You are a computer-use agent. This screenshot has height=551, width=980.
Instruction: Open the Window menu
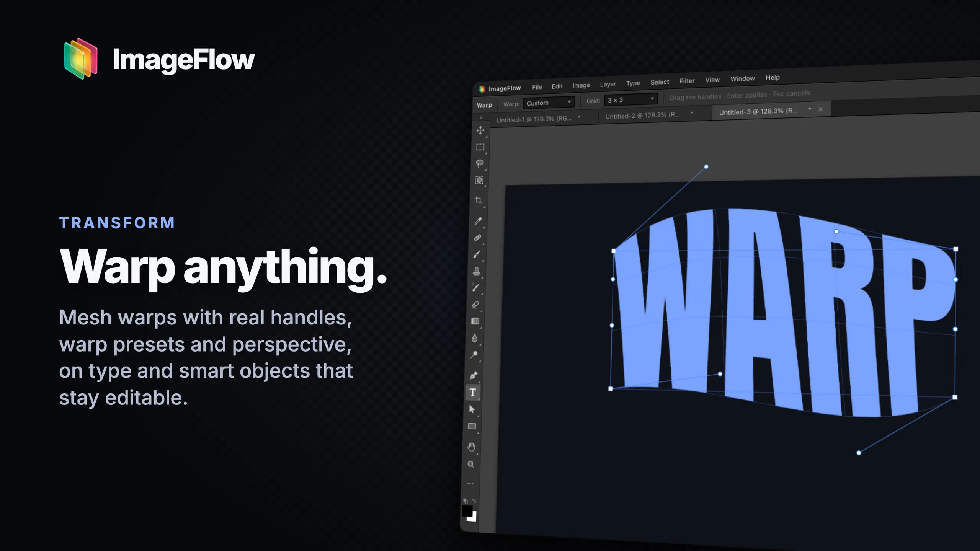pos(742,79)
